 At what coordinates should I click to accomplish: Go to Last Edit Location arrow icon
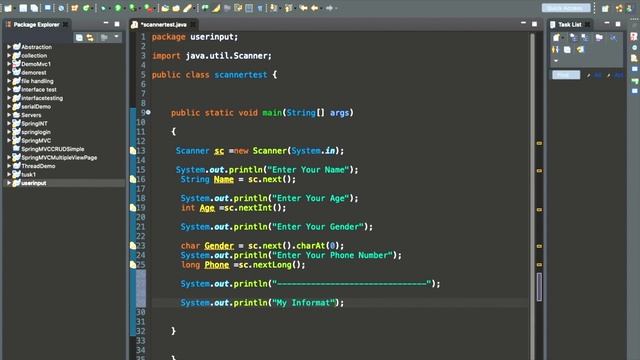303,8
